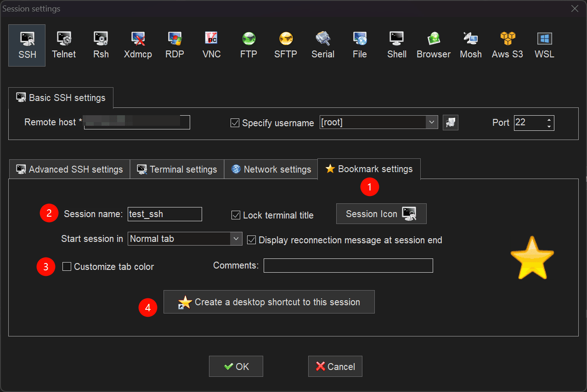Choose the RDP session type
Image resolution: width=587 pixels, height=392 pixels.
point(175,45)
